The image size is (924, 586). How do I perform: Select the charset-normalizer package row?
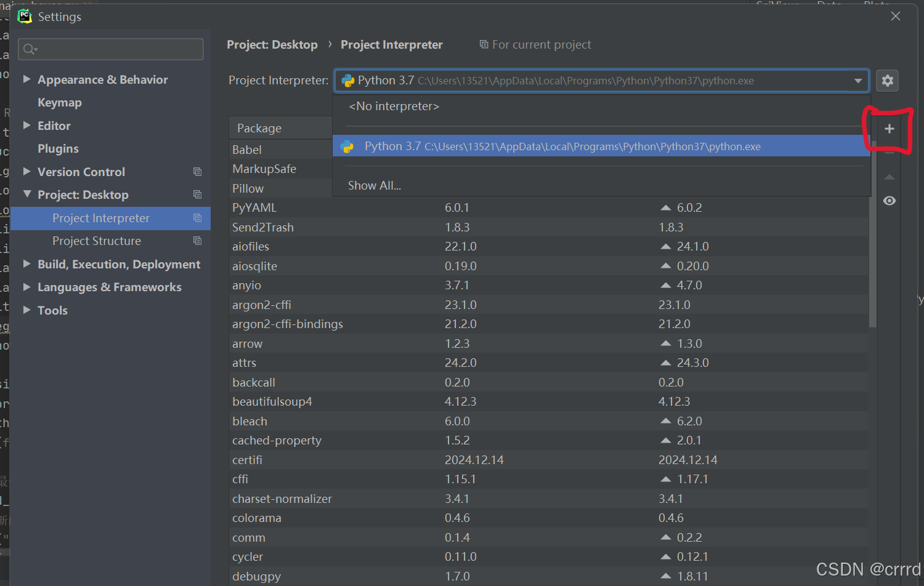click(x=548, y=499)
